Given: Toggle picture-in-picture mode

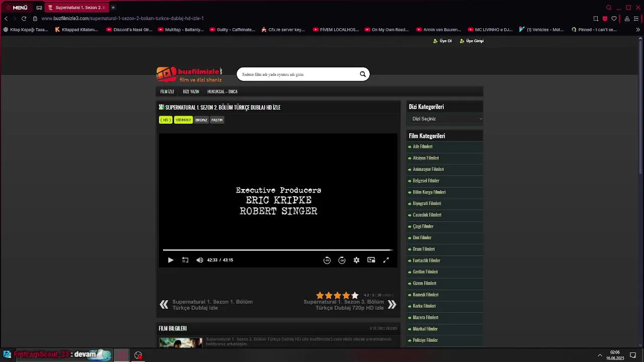Looking at the screenshot, I should (x=371, y=260).
